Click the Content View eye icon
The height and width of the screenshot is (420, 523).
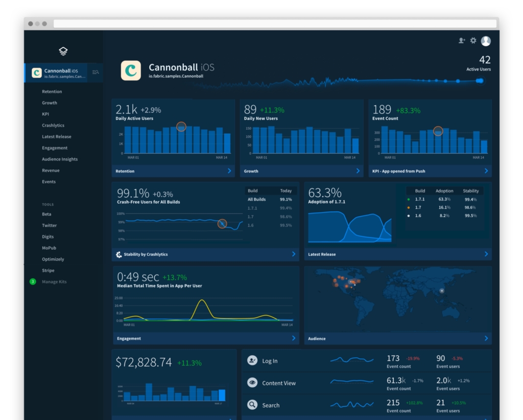click(x=252, y=383)
